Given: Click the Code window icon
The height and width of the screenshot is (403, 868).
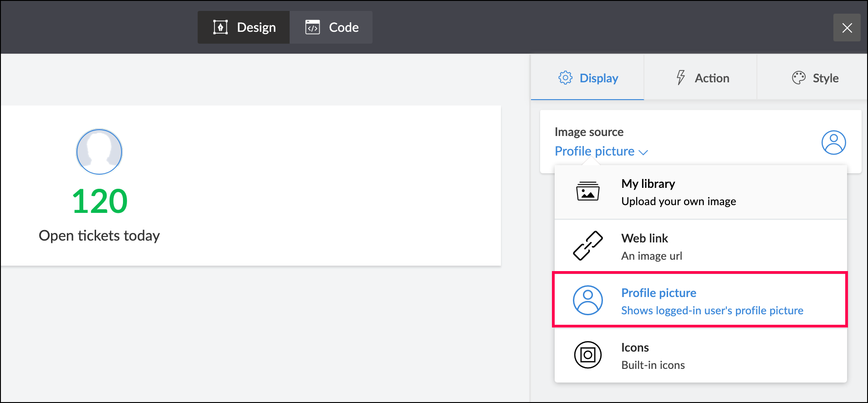Looking at the screenshot, I should point(312,27).
